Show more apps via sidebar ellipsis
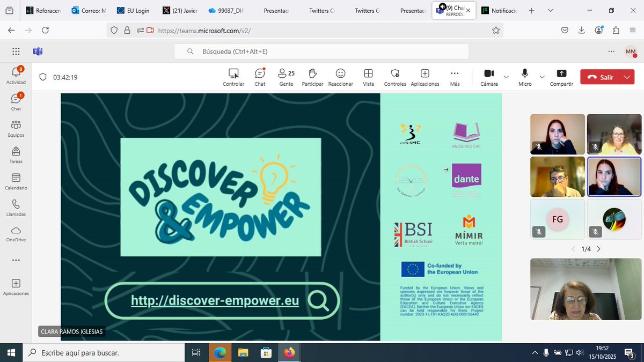This screenshot has width=644, height=362. pos(16,260)
